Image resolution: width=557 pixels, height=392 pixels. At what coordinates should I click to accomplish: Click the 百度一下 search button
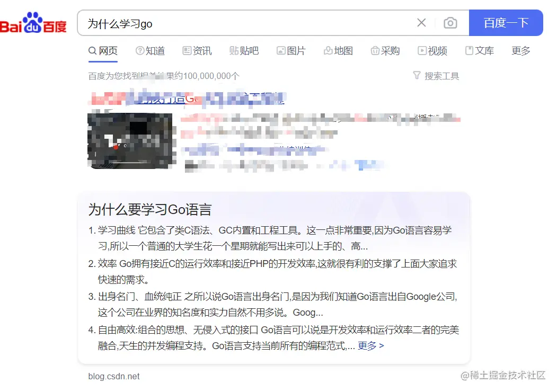click(x=506, y=23)
